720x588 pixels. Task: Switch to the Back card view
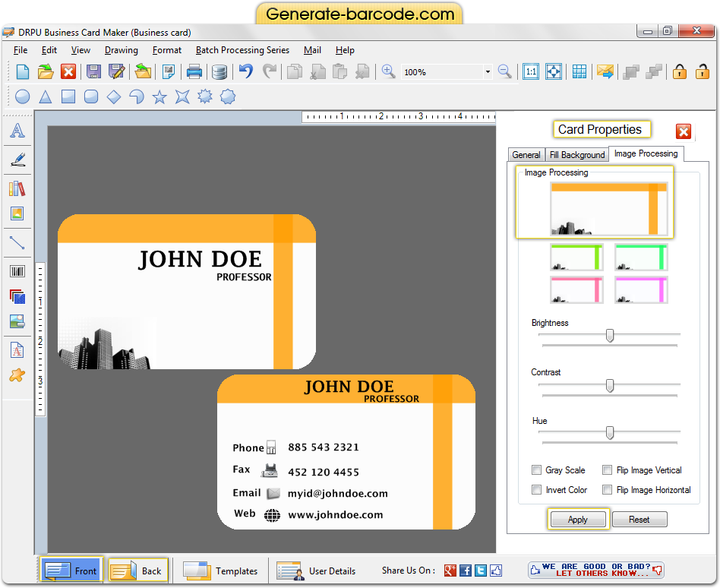(137, 571)
